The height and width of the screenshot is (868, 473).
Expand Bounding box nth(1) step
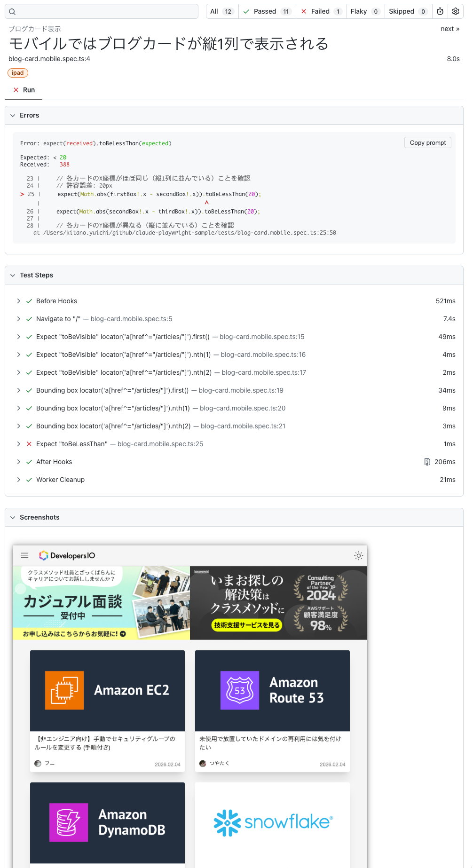(x=19, y=408)
